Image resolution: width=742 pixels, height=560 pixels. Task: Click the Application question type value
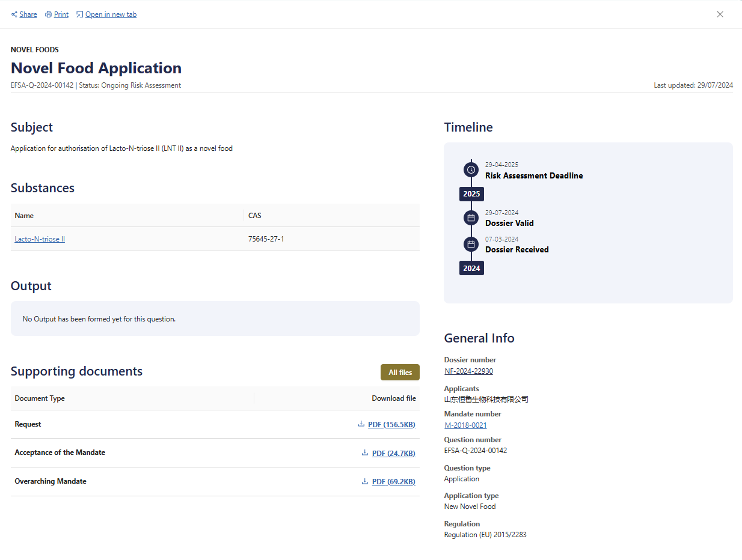tap(462, 479)
